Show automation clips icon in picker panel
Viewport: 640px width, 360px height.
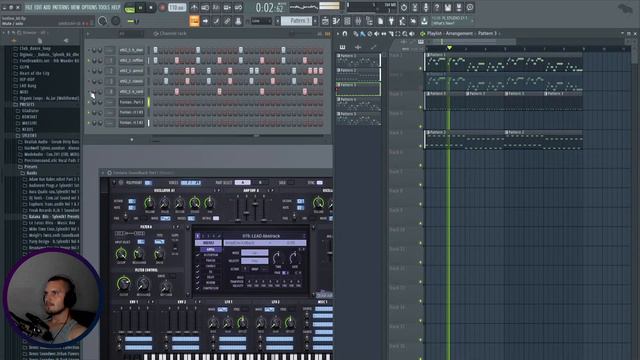[x=373, y=47]
